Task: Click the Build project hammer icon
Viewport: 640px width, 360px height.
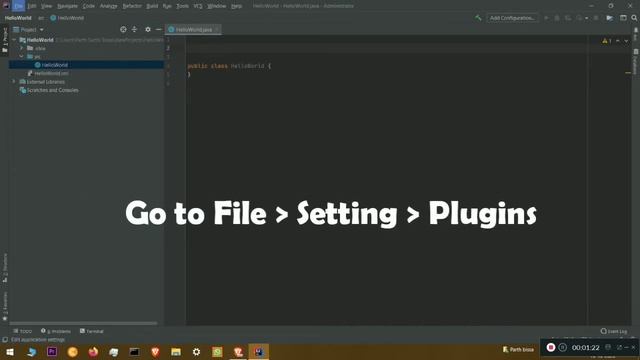Action: [478, 18]
